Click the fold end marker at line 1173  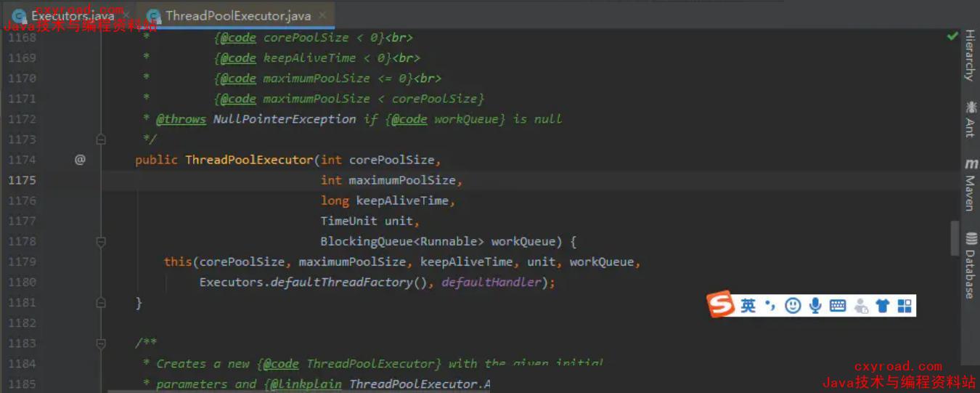tap(101, 139)
